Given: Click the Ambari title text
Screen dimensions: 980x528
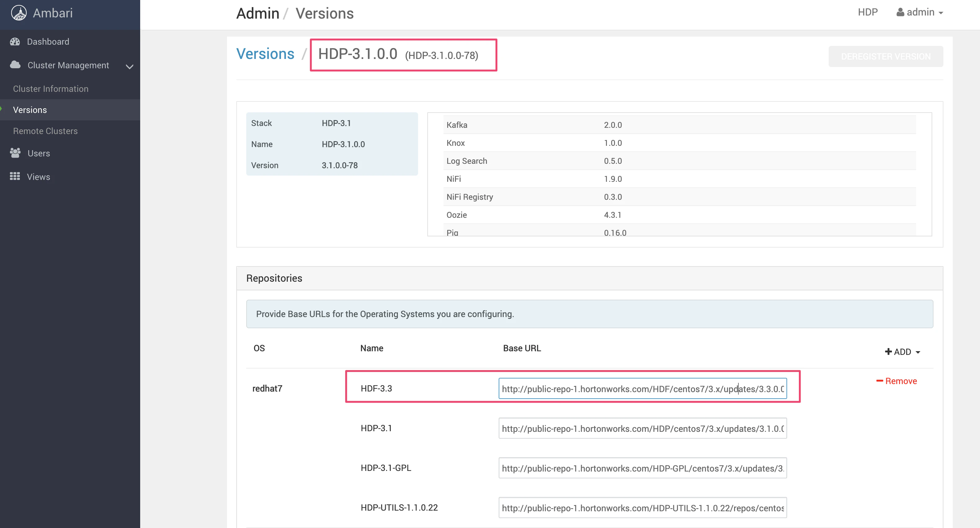Looking at the screenshot, I should (x=52, y=13).
